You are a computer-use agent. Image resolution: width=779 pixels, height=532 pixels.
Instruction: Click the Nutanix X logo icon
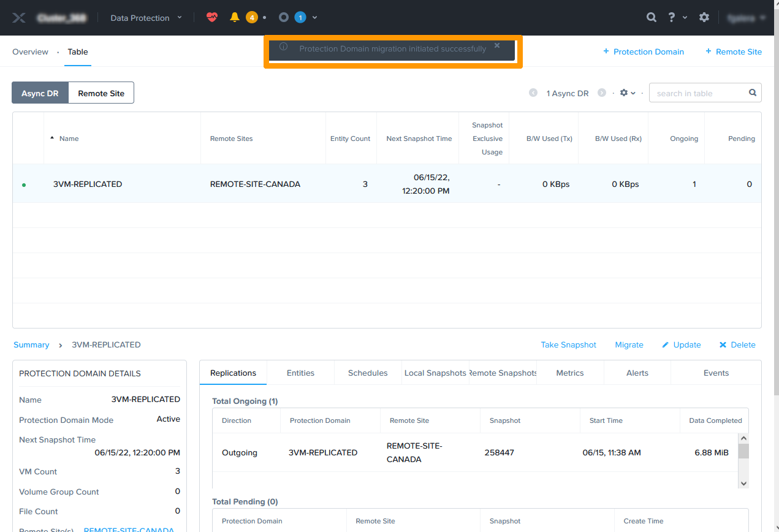(x=19, y=18)
